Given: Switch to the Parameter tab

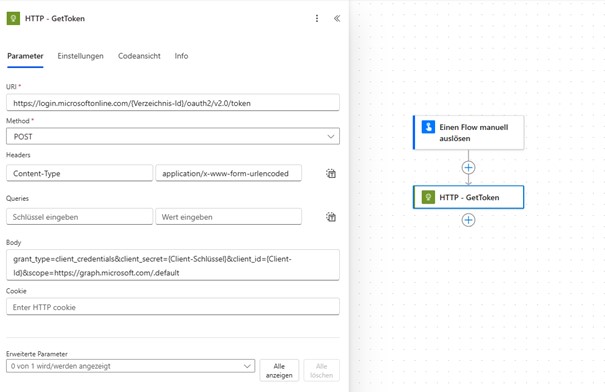Looking at the screenshot, I should [25, 56].
